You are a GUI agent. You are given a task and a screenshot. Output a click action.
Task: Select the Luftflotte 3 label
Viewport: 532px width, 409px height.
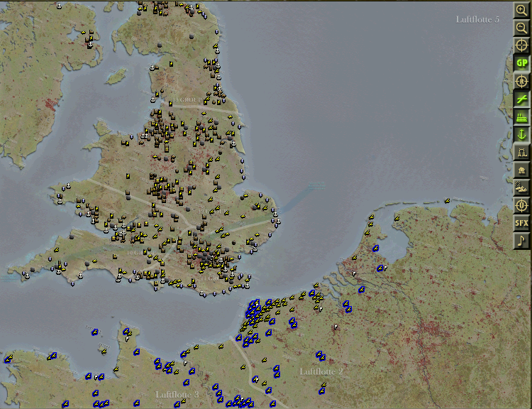(x=177, y=394)
